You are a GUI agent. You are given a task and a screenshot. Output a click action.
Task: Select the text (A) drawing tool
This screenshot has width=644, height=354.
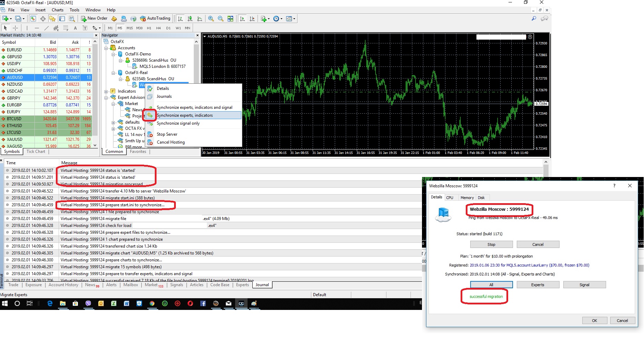pyautogui.click(x=75, y=28)
